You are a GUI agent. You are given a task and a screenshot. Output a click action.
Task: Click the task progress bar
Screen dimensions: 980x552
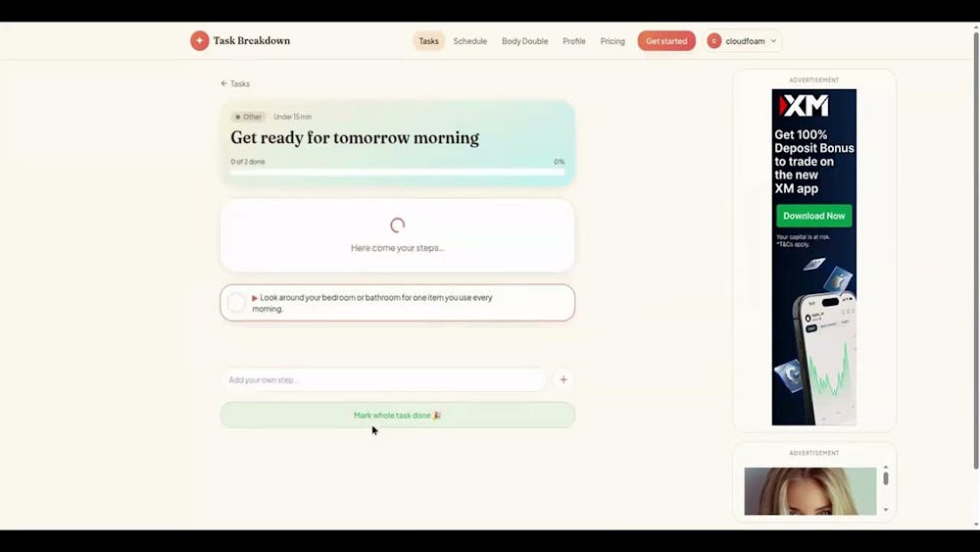click(398, 172)
